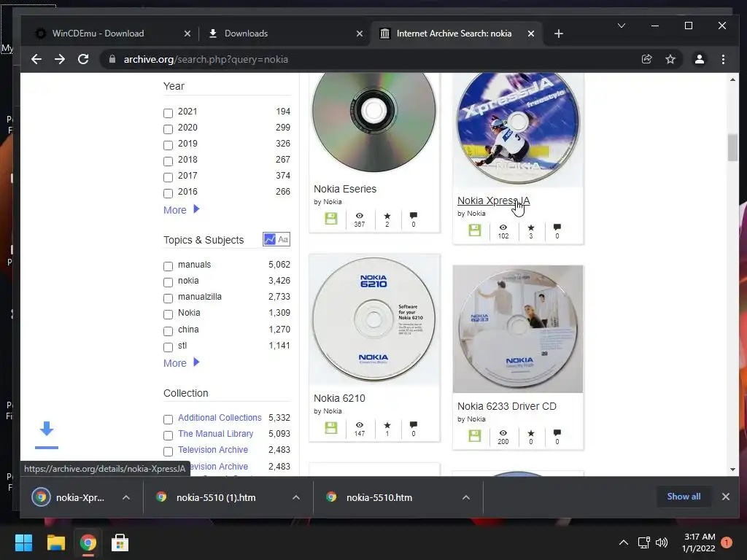Open options for nokia-Xpr... download

pos(125,497)
